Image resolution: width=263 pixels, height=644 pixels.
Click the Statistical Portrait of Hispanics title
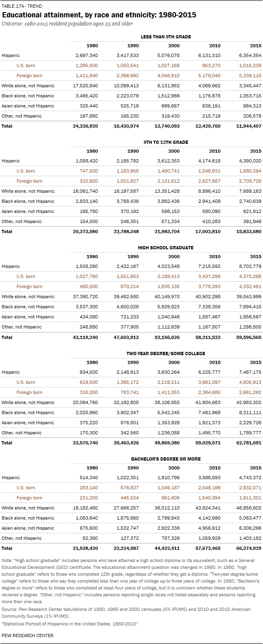(x=70, y=624)
